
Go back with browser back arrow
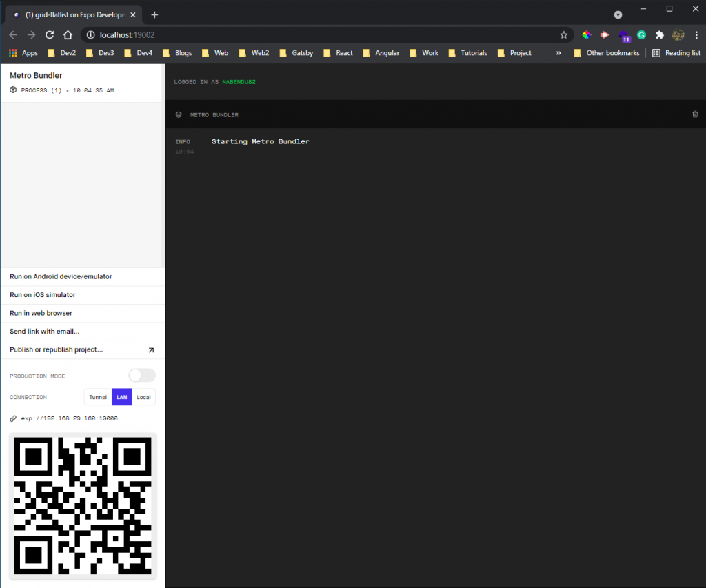(13, 34)
